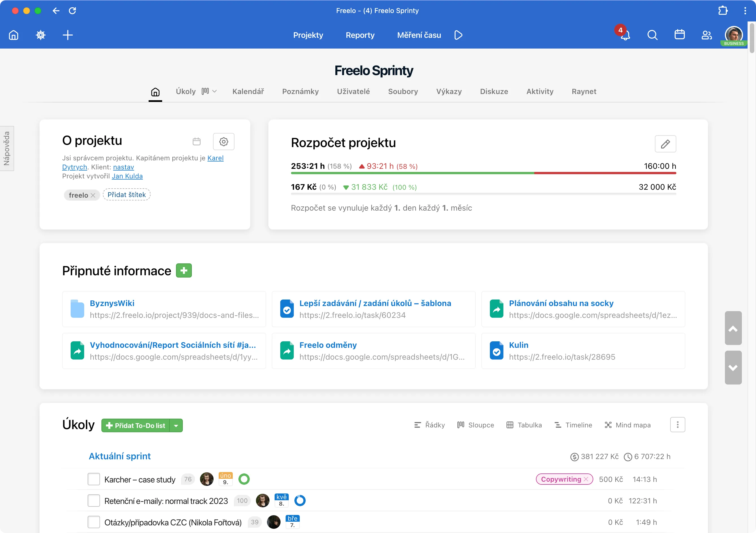Open the Freelo odměny pinned spreadsheet

pyautogui.click(x=373, y=351)
